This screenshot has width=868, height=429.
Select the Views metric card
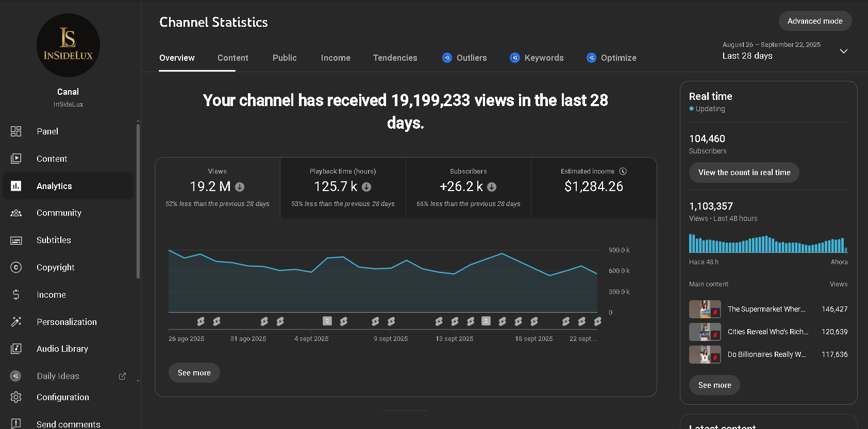[x=217, y=187]
